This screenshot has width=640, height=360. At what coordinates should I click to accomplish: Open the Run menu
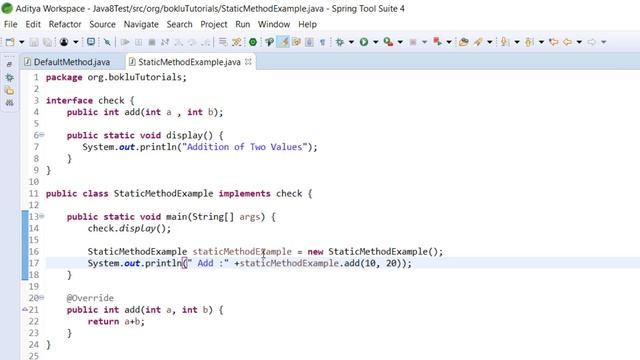pos(242,24)
